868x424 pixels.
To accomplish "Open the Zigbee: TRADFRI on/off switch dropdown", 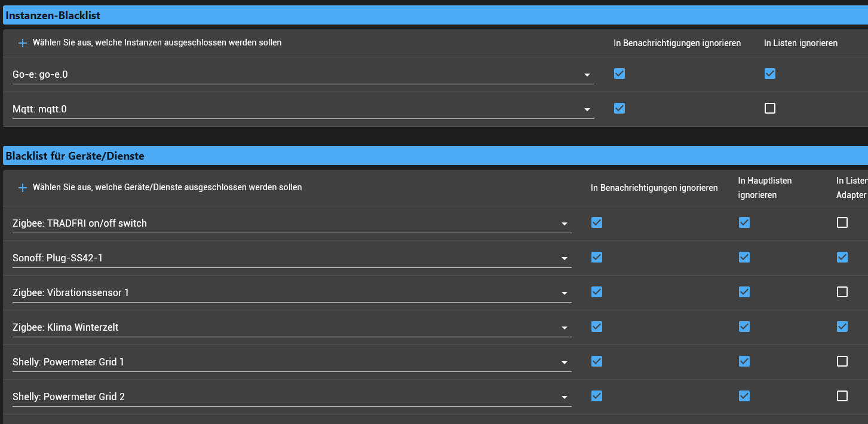I will pyautogui.click(x=292, y=224).
